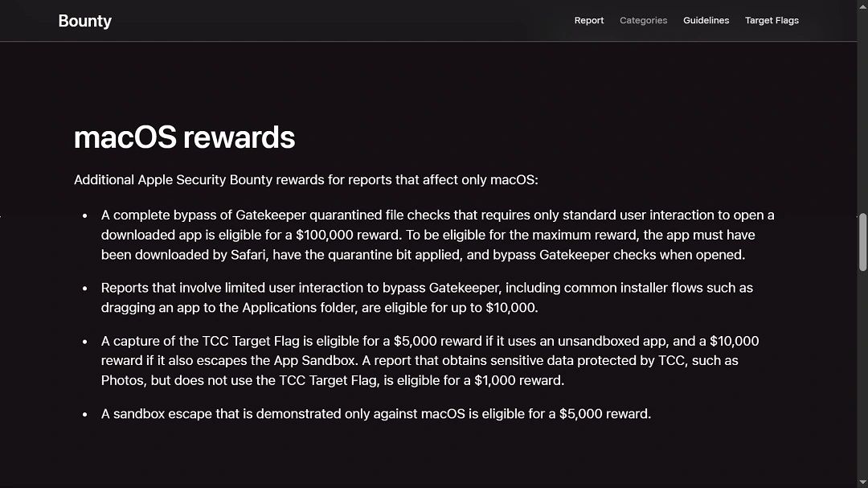Open the Guidelines page link
Image resolution: width=868 pixels, height=492 pixels.
[x=706, y=20]
